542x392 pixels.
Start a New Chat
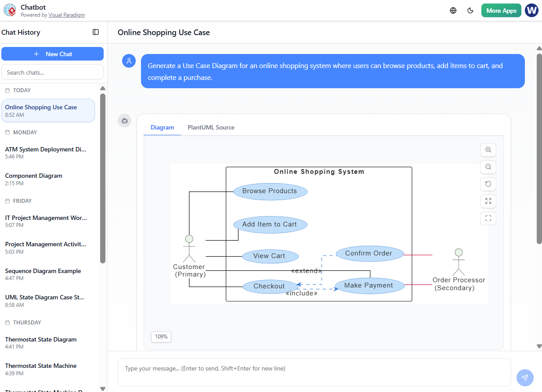[x=52, y=54]
